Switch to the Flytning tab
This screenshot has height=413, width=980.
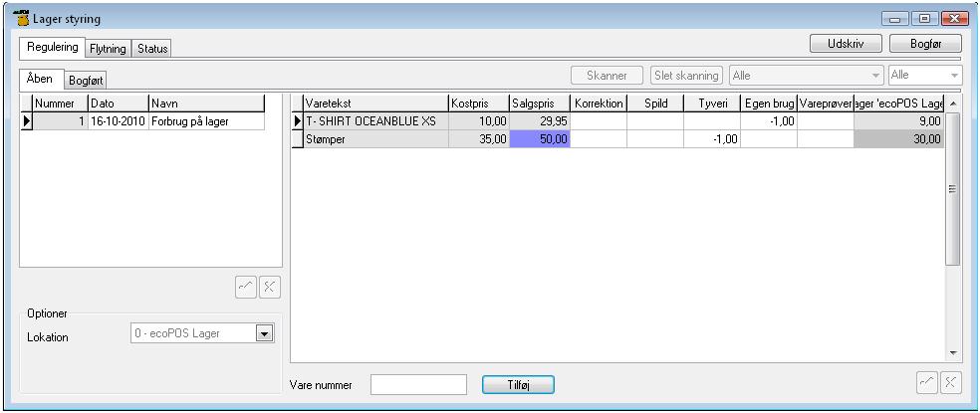108,49
